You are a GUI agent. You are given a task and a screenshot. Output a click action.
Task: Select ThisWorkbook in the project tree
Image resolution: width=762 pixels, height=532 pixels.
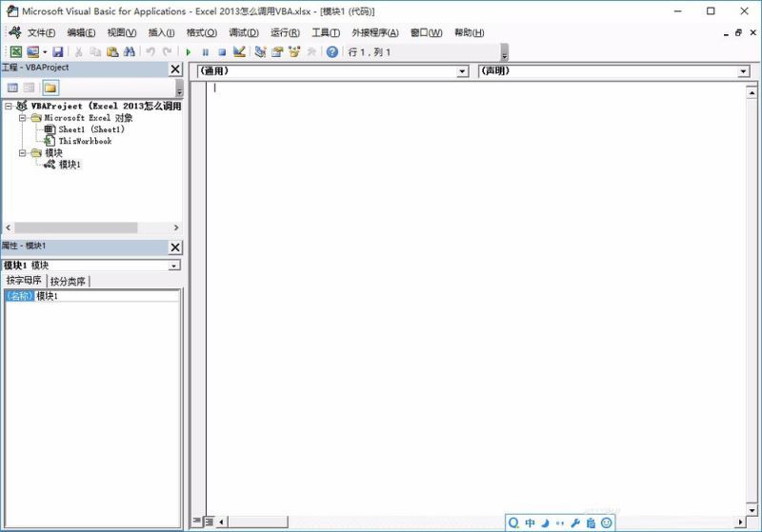coord(85,141)
